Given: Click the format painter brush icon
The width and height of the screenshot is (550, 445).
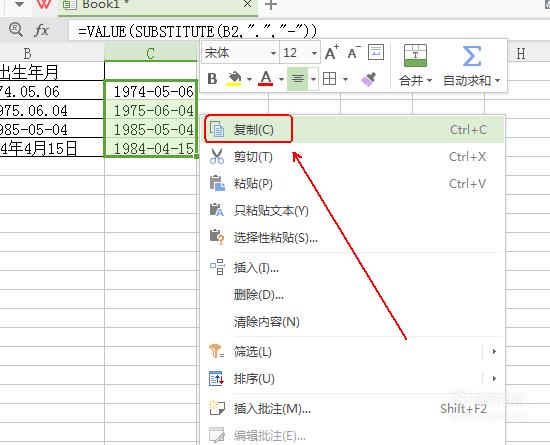Looking at the screenshot, I should click(368, 79).
